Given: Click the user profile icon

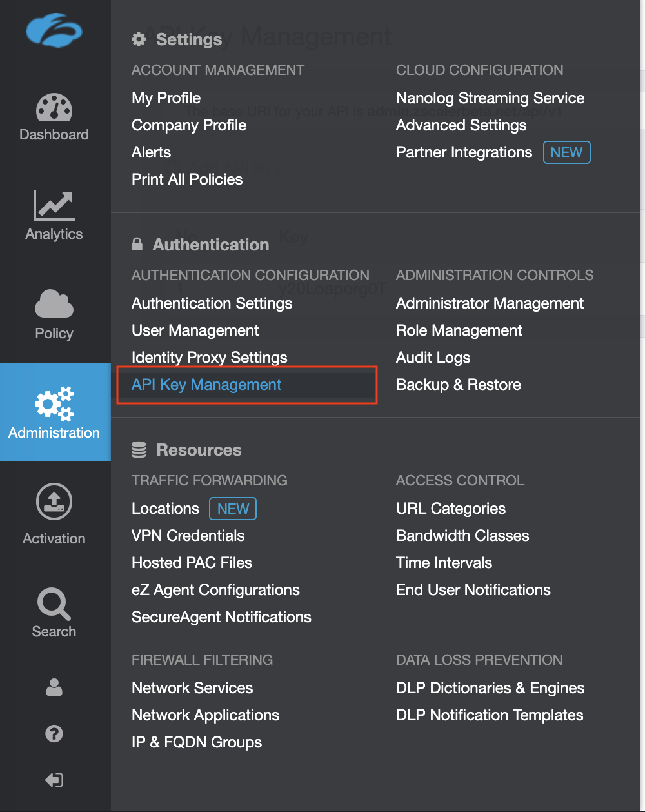Looking at the screenshot, I should click(x=54, y=687).
